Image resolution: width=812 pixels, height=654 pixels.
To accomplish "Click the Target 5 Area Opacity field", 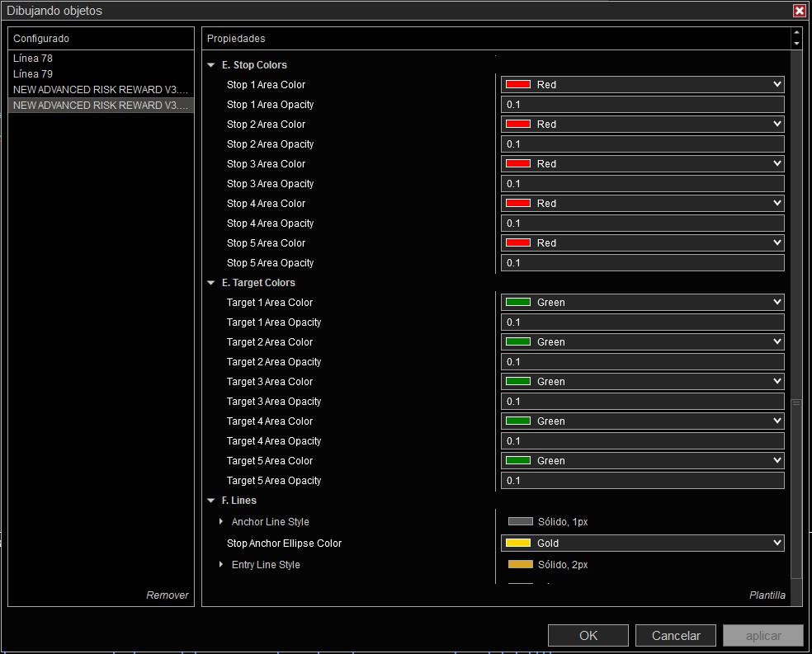I will coord(642,481).
